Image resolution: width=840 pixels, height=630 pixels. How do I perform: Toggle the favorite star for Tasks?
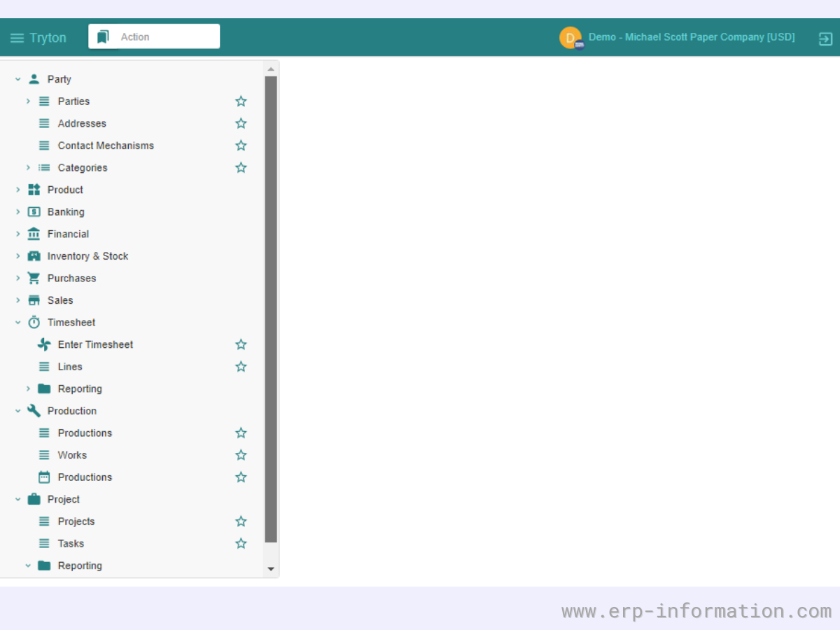point(241,543)
